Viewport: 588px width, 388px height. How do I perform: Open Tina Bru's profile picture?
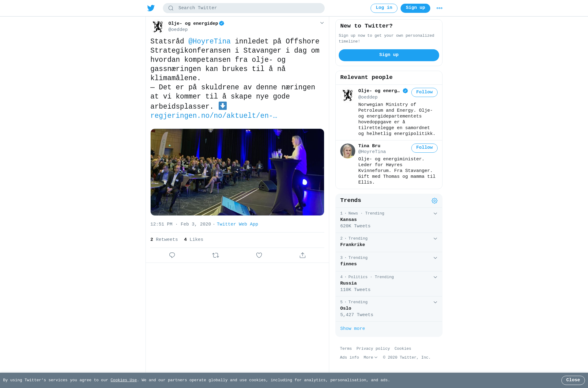click(x=348, y=151)
